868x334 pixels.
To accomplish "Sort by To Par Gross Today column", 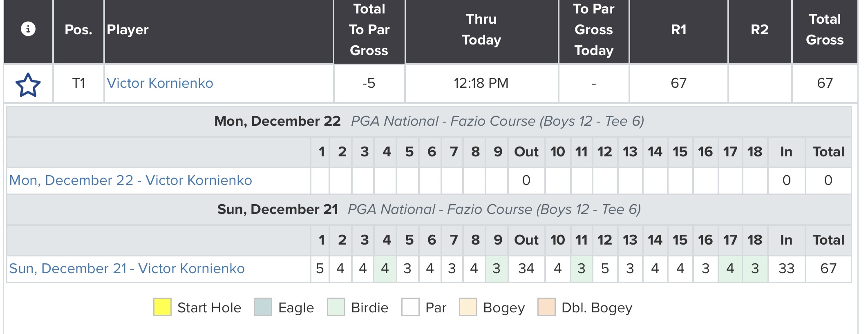I will tap(594, 29).
